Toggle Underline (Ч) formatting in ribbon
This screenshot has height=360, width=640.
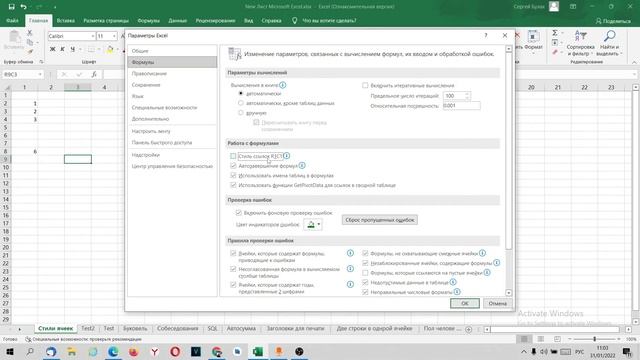[72, 49]
